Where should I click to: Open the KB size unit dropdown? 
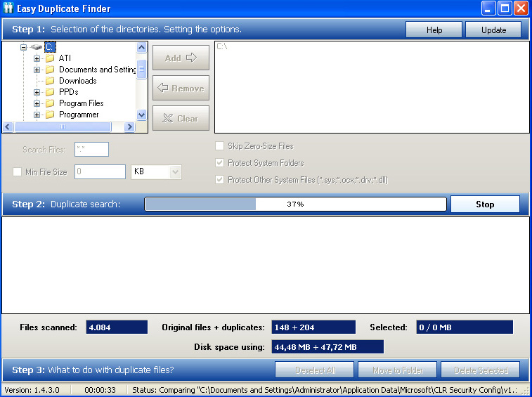175,171
